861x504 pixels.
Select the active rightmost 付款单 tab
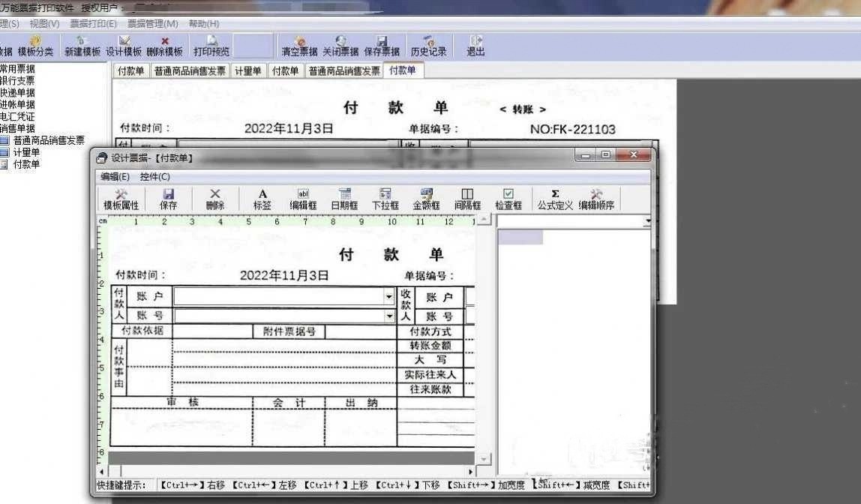403,70
